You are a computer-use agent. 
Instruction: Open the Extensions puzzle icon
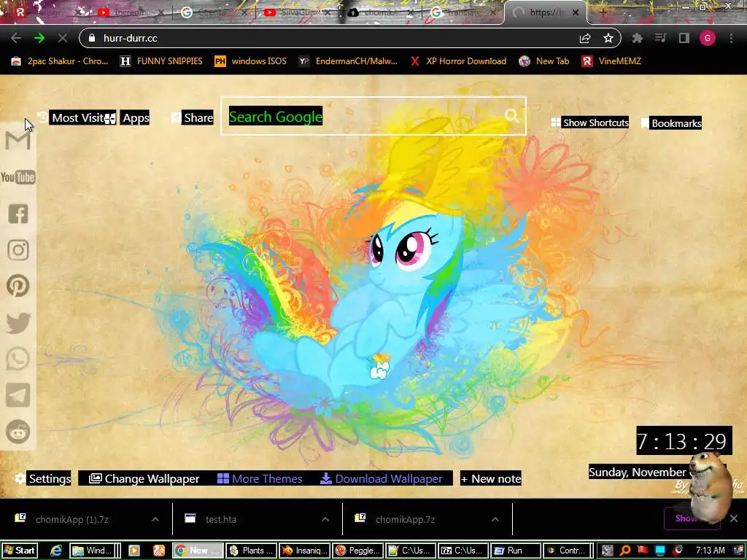(x=638, y=38)
